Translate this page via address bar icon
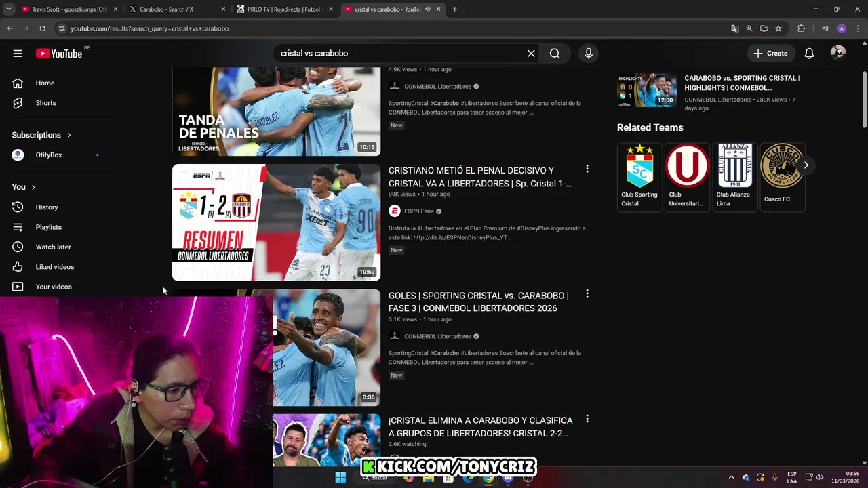 pos(734,28)
